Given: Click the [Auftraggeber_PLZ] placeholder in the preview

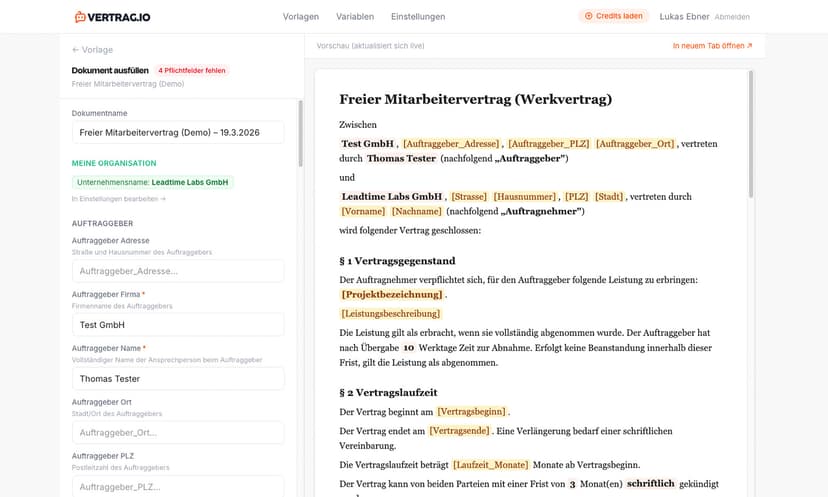Looking at the screenshot, I should tap(549, 144).
